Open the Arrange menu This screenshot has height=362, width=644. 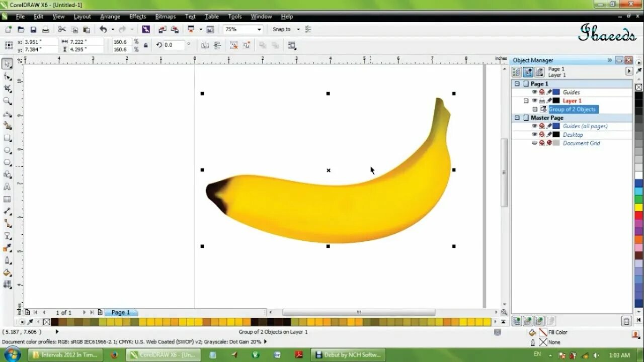(x=110, y=17)
